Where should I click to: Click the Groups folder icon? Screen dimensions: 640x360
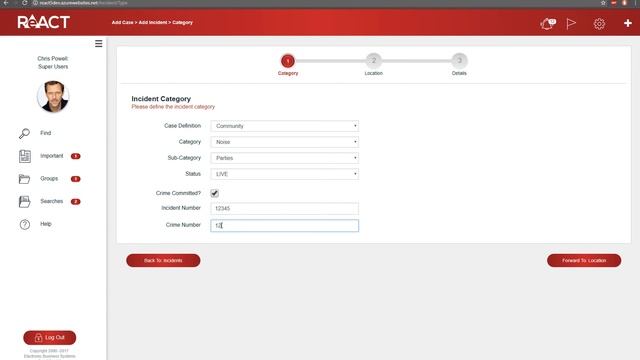(x=24, y=179)
